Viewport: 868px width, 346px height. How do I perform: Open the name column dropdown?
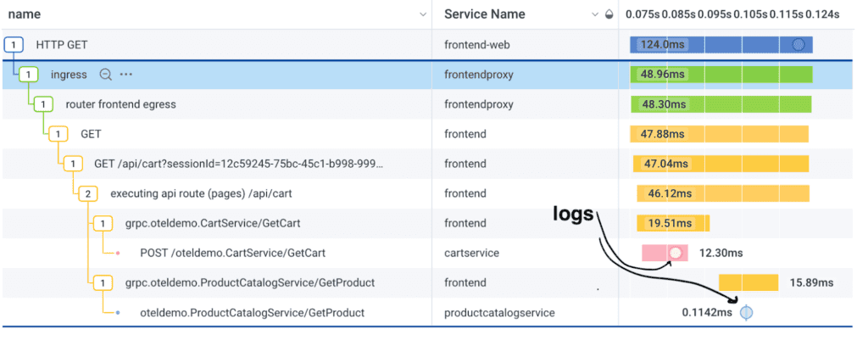coord(423,14)
